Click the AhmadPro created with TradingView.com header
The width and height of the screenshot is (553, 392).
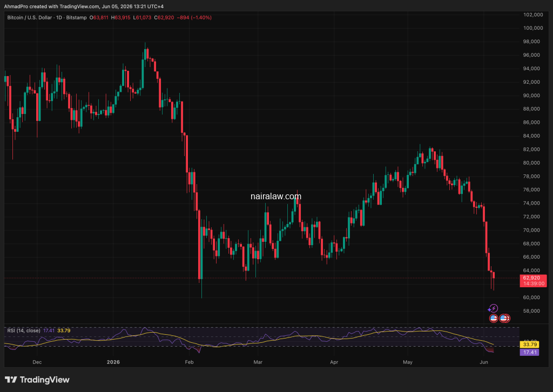[x=84, y=6]
